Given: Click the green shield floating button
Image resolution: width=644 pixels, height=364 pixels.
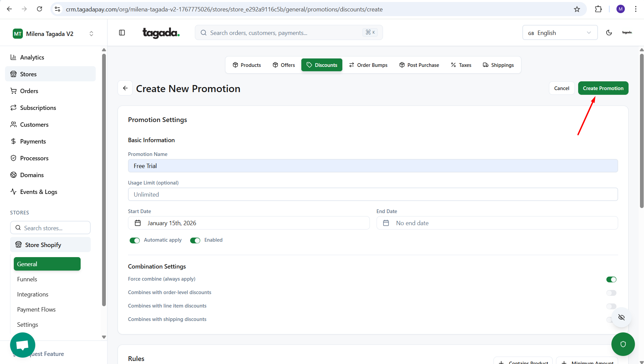Looking at the screenshot, I should 623,344.
